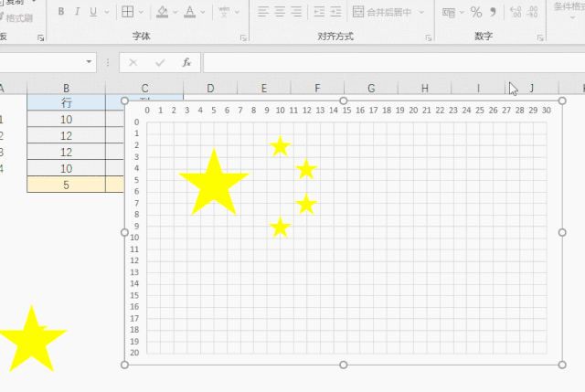
Task: Open Insert Function fx
Action: (x=186, y=63)
